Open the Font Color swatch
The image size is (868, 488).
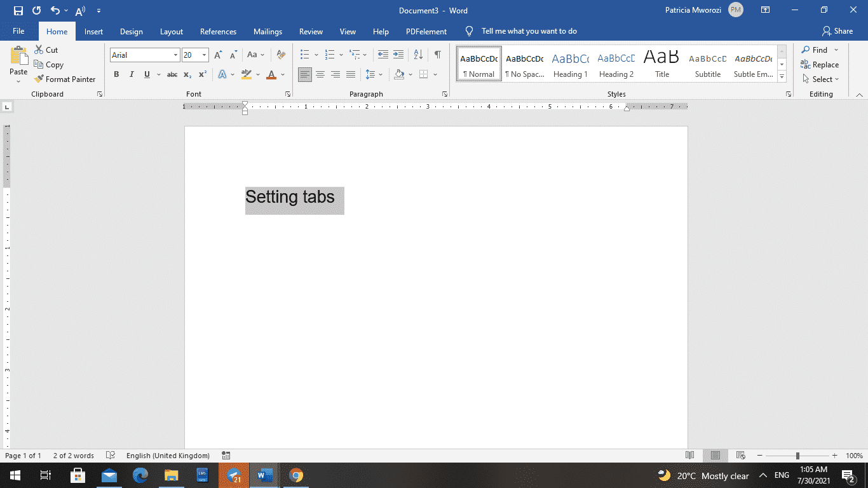(270, 74)
